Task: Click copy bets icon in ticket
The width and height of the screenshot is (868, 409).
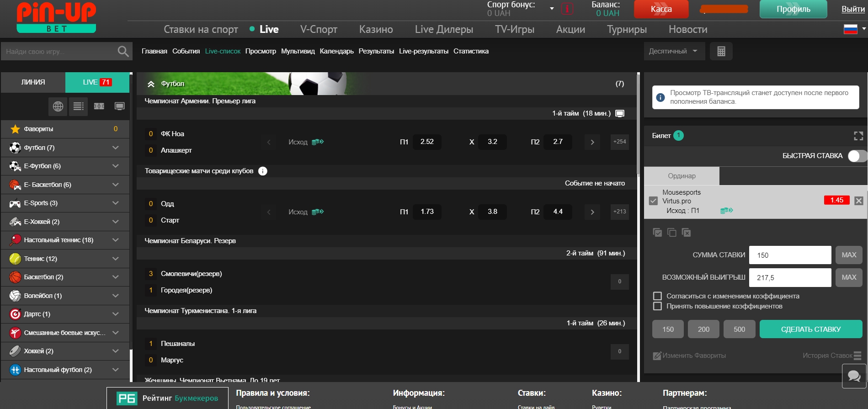Action: [x=672, y=233]
